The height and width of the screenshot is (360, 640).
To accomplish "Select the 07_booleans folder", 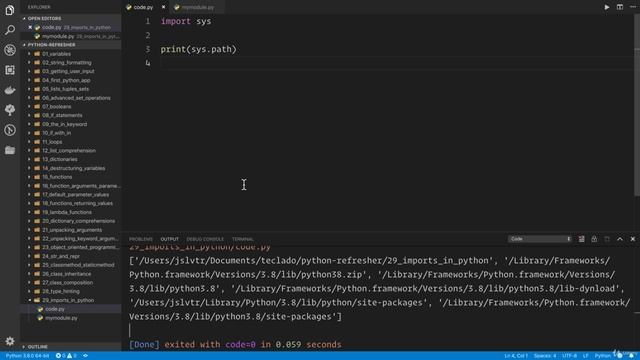I will [x=56, y=107].
